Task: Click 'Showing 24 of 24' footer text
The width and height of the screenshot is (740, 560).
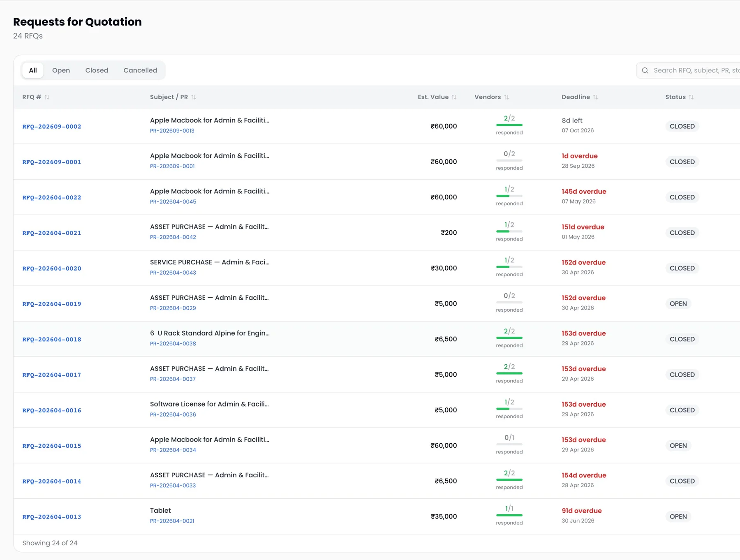Action: [x=50, y=543]
